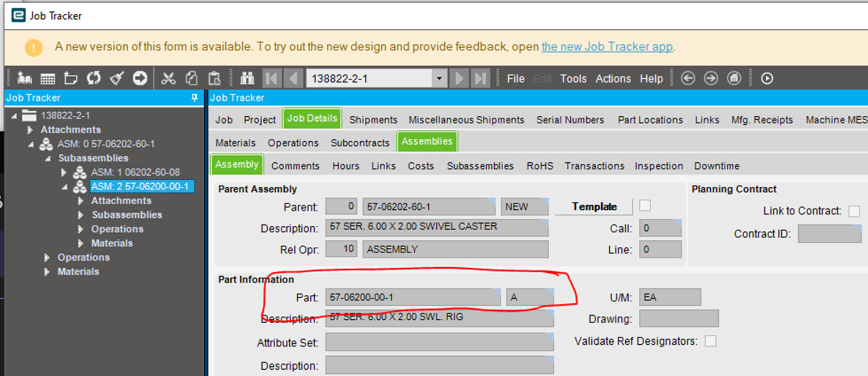
Task: Expand the Attachments node under ASM 2
Action: (79, 201)
